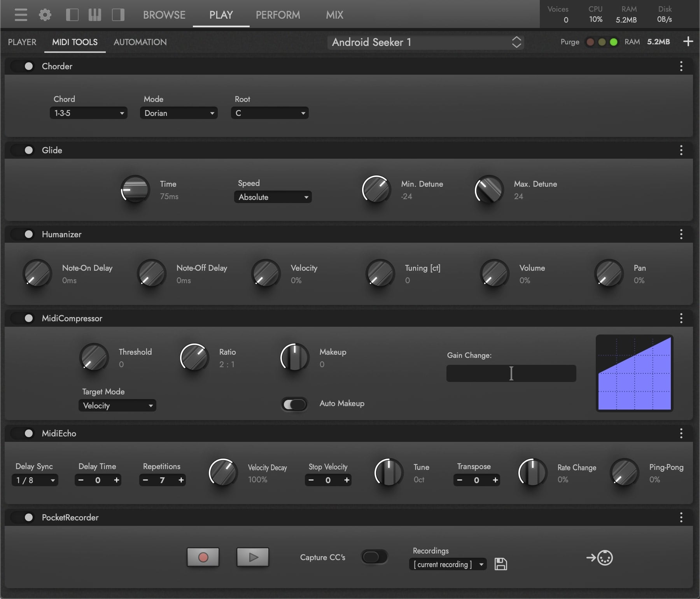Open the Root note C dropdown

[x=270, y=113]
